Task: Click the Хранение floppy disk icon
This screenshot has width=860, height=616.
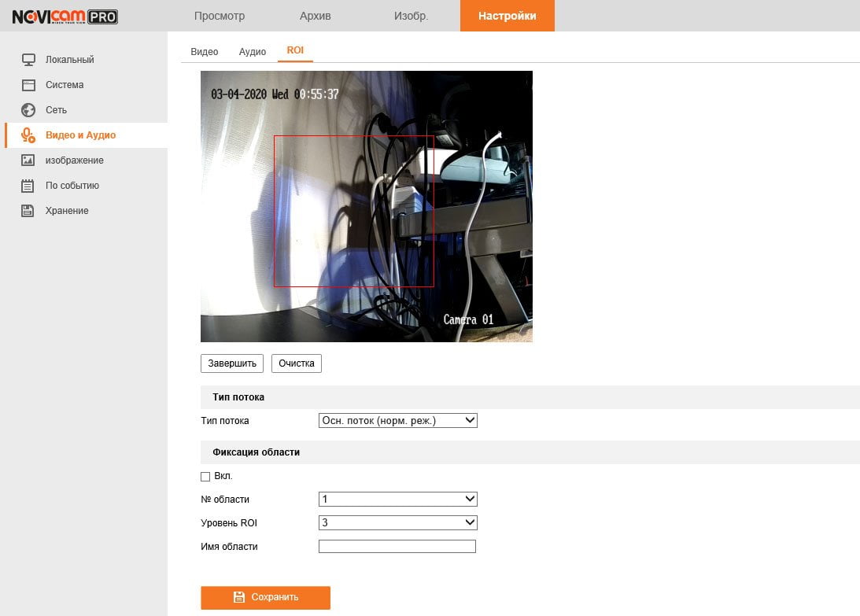Action: coord(28,211)
